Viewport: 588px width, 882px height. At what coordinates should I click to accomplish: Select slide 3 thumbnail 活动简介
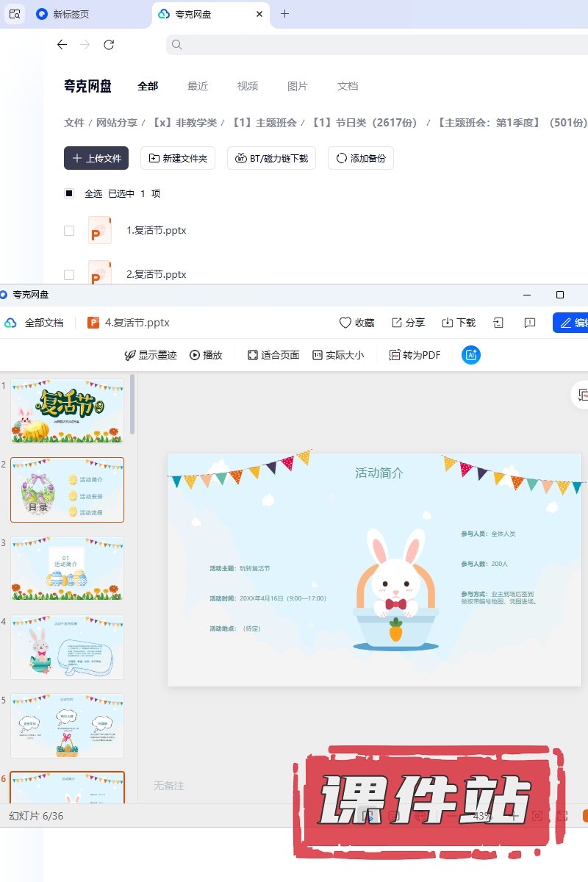[x=67, y=568]
